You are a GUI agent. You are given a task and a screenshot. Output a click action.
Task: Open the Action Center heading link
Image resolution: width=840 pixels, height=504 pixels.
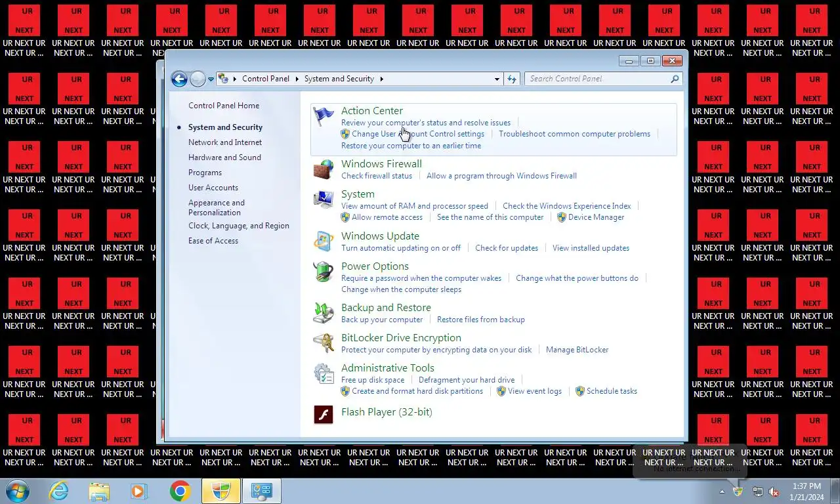372,111
